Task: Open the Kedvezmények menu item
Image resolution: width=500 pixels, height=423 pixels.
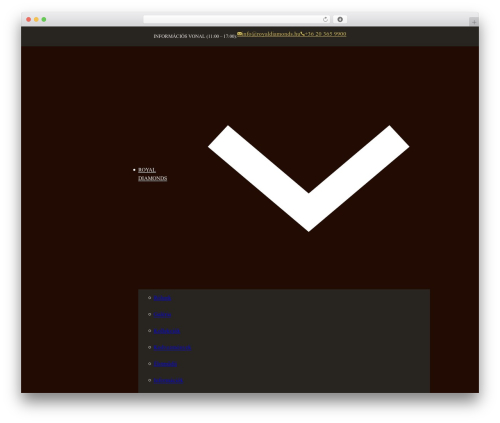Action: coord(172,347)
